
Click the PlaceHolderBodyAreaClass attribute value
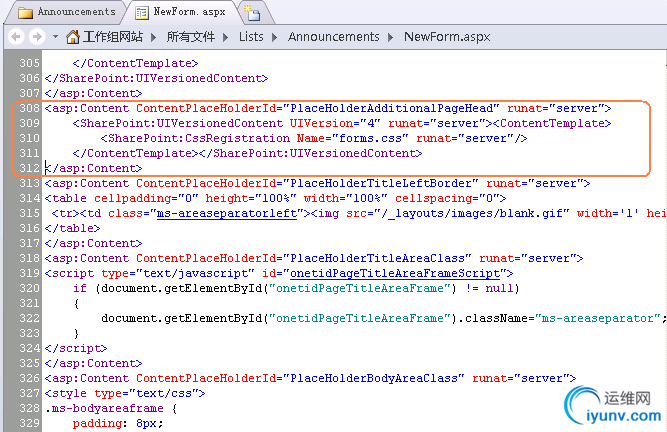[x=373, y=378]
